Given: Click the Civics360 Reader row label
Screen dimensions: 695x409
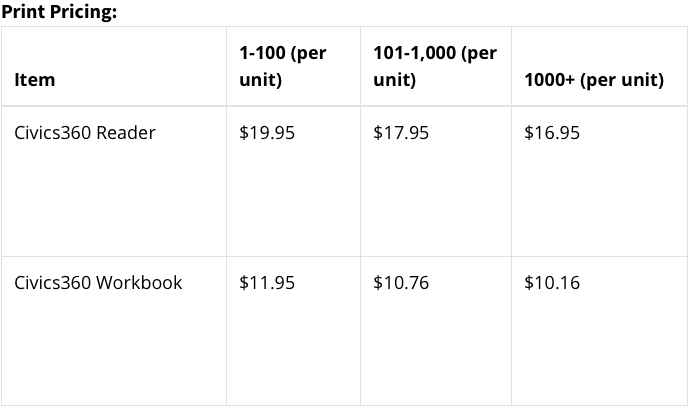Looking at the screenshot, I should pos(85,132).
